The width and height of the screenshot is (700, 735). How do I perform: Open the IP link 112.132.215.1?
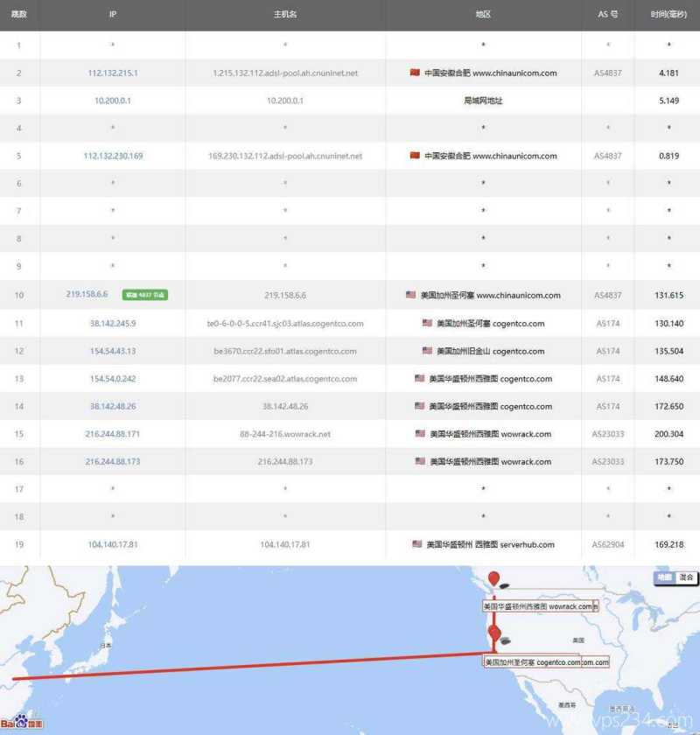[x=112, y=73]
